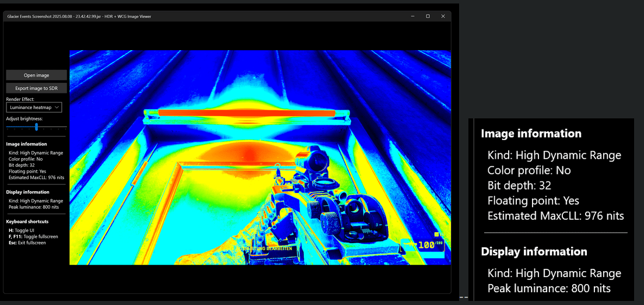
Task: Click the Adjust brightness slider handle
Action: 36,127
